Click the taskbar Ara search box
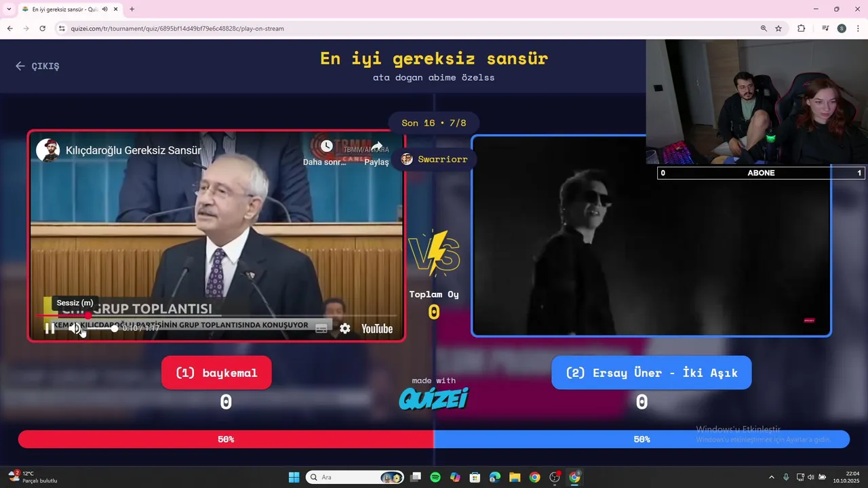The width and height of the screenshot is (868, 488). pyautogui.click(x=355, y=477)
